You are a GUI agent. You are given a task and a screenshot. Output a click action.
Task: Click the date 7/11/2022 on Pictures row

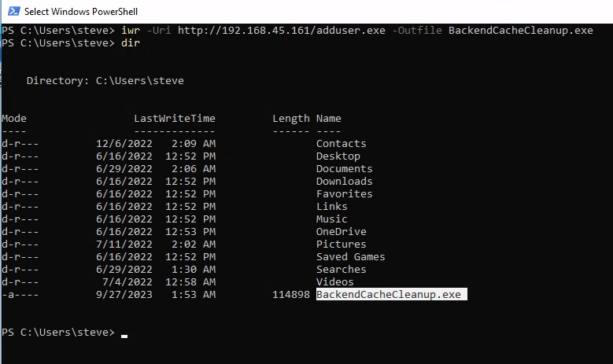[x=124, y=244]
